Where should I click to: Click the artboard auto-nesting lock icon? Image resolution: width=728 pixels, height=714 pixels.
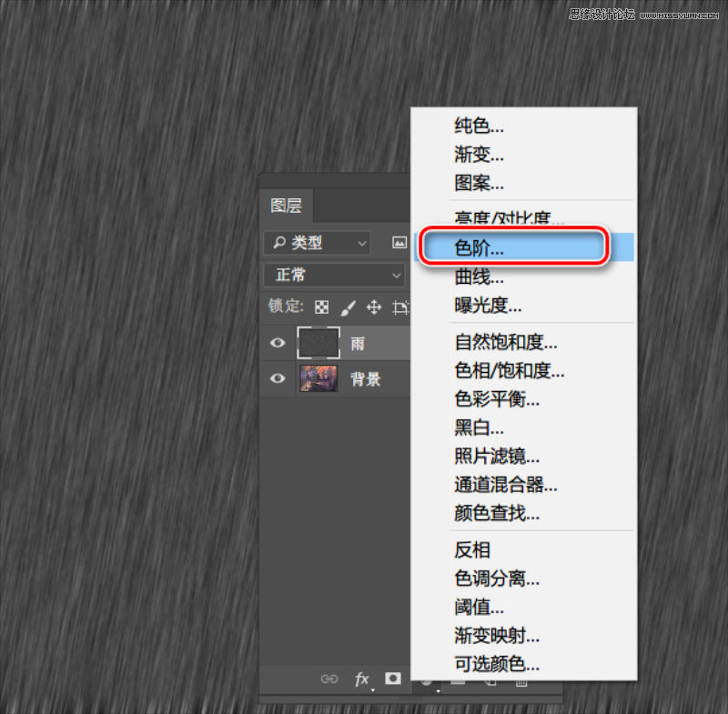click(400, 307)
